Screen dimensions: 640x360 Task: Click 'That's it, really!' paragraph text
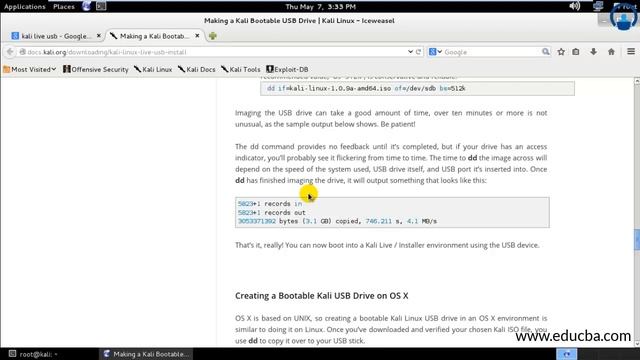(x=387, y=245)
